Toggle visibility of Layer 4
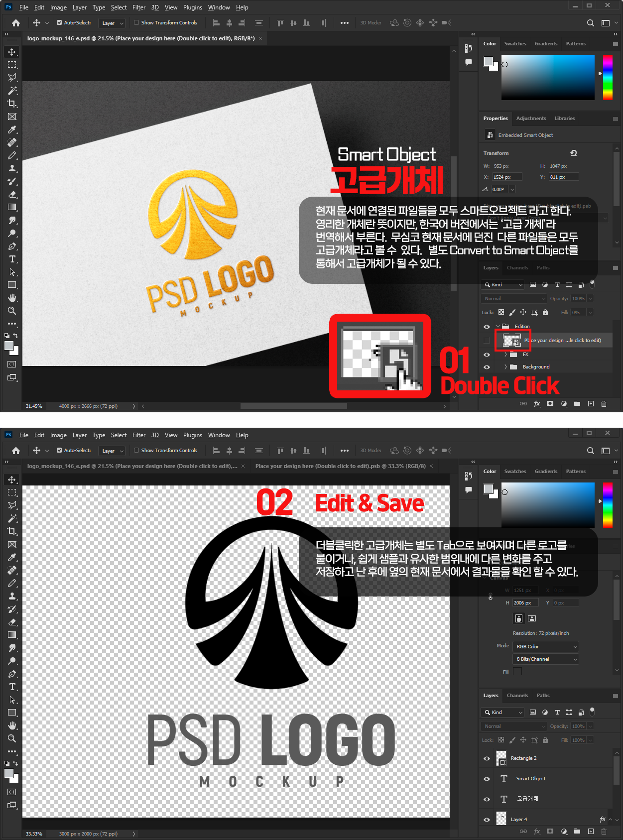Image resolution: width=623 pixels, height=840 pixels. click(x=487, y=820)
